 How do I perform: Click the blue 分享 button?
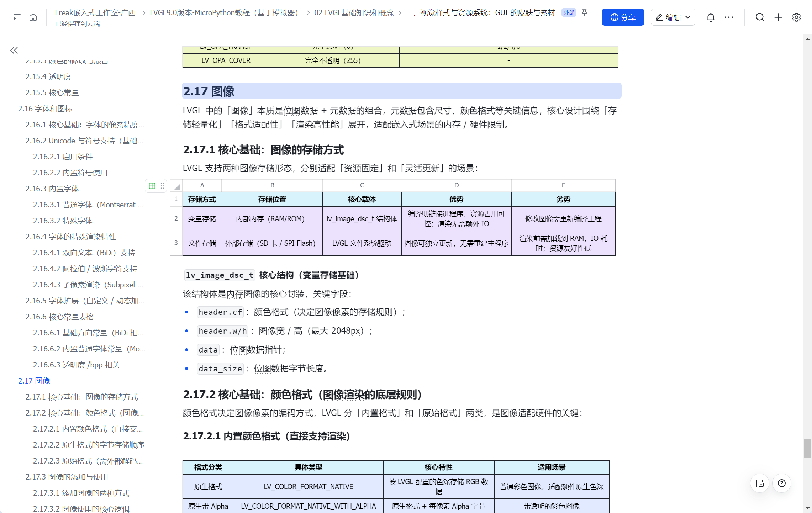coord(622,17)
